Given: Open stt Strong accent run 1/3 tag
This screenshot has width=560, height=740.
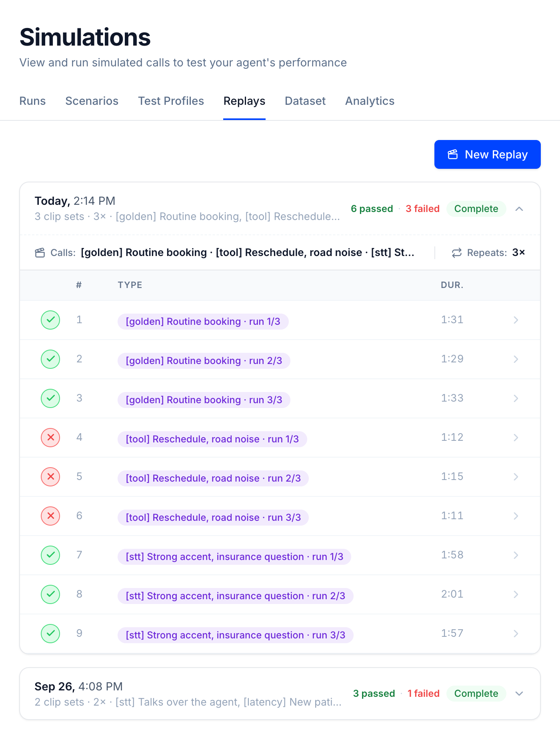Looking at the screenshot, I should click(234, 557).
